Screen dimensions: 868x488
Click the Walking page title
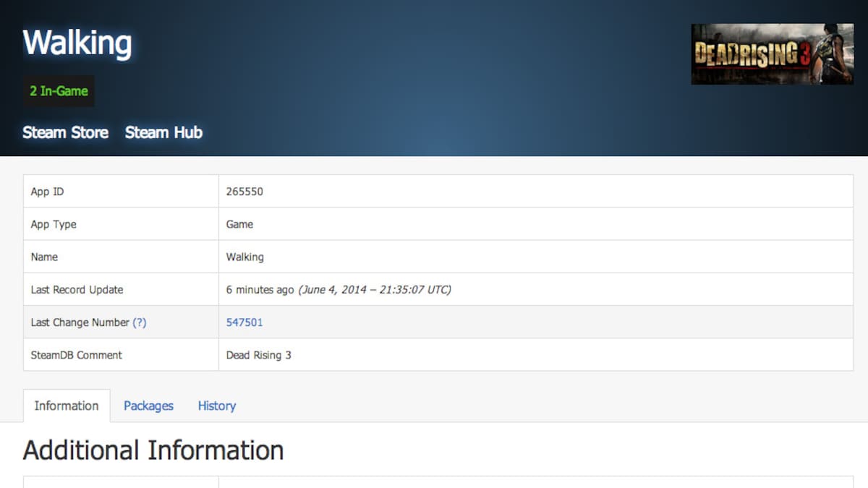[x=77, y=43]
